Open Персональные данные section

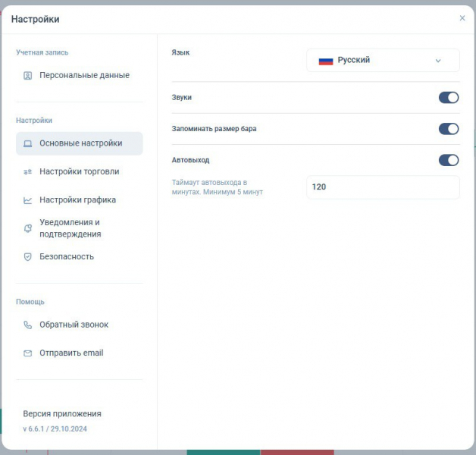point(80,75)
